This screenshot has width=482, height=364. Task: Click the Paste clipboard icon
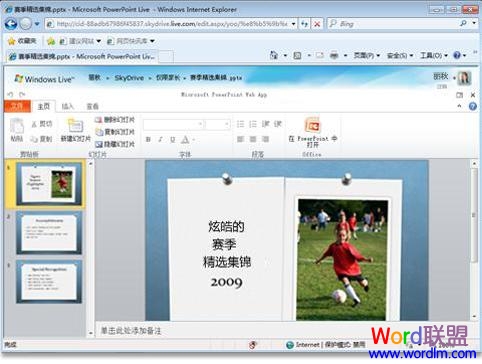(17, 127)
